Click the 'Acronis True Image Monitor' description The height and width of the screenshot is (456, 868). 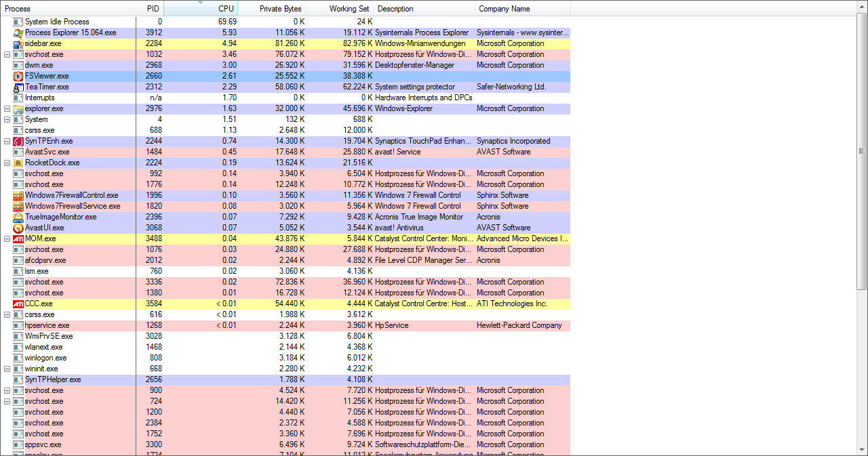pyautogui.click(x=419, y=217)
